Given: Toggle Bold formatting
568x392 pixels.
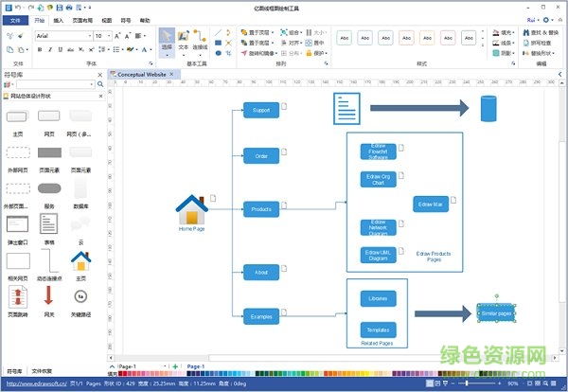Looking at the screenshot, I should (40, 49).
